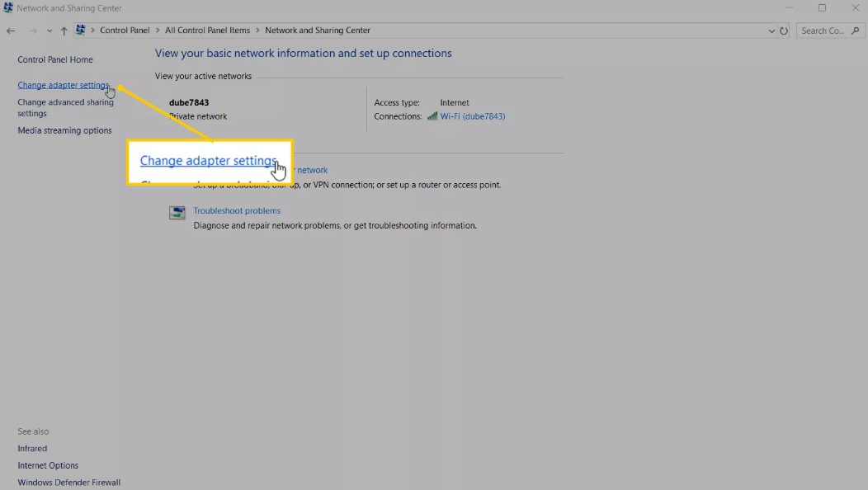
Task: Click the Troubleshoot problems icon
Action: tap(177, 213)
